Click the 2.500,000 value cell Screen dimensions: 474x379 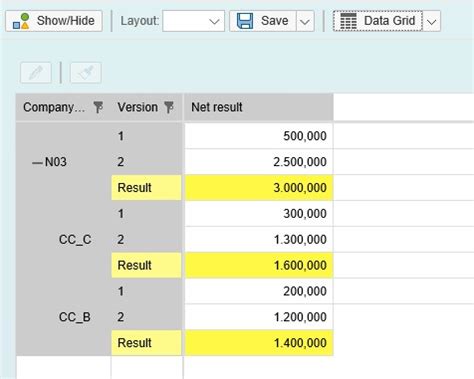[x=259, y=162]
